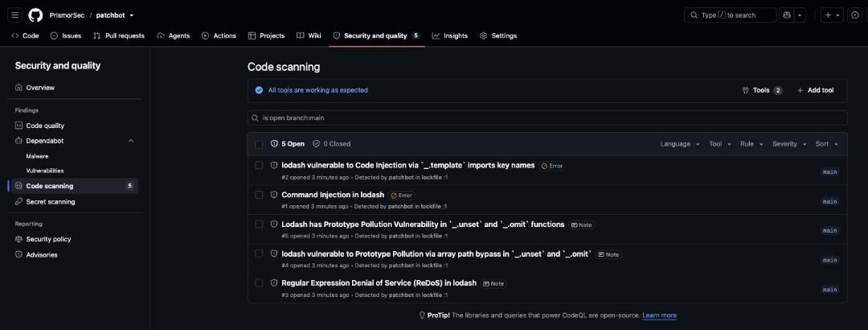
Task: Open the Wiki tab
Action: 309,35
